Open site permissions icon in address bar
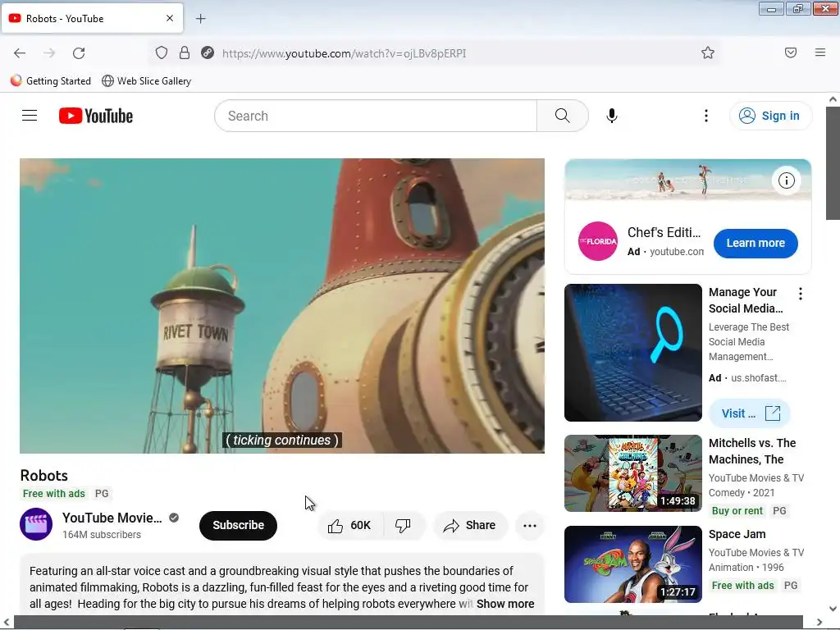Image resolution: width=840 pixels, height=630 pixels. click(x=208, y=53)
